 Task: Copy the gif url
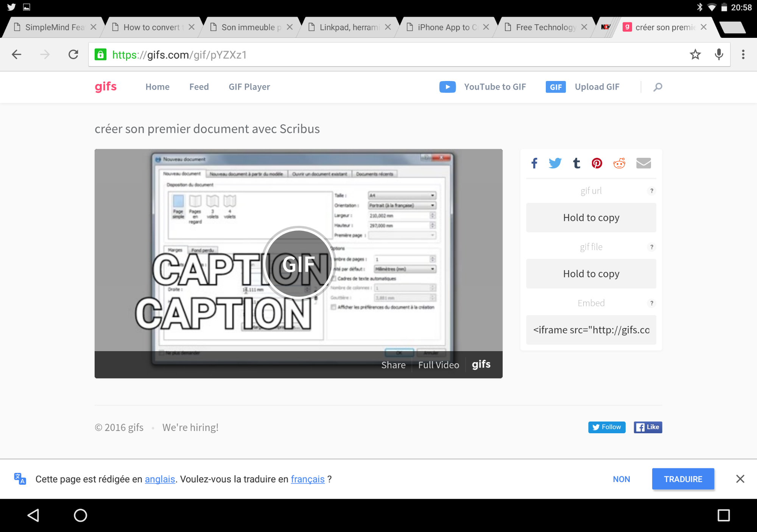[591, 218]
